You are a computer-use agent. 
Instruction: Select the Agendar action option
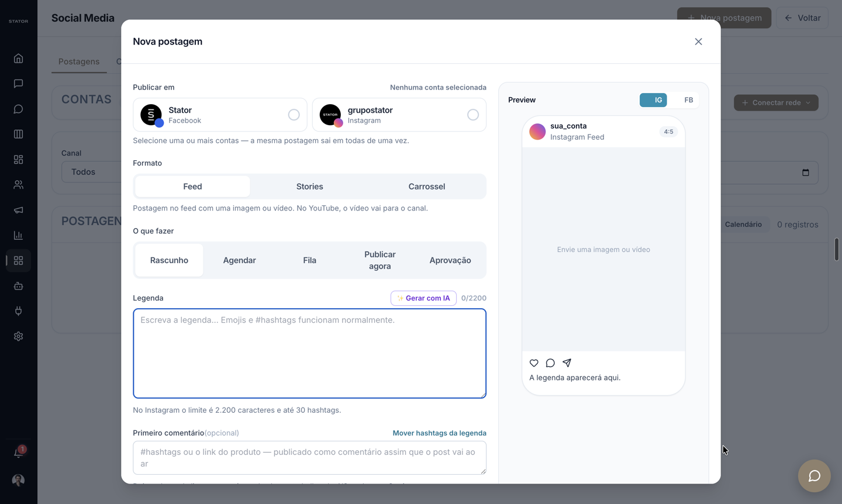pos(239,260)
